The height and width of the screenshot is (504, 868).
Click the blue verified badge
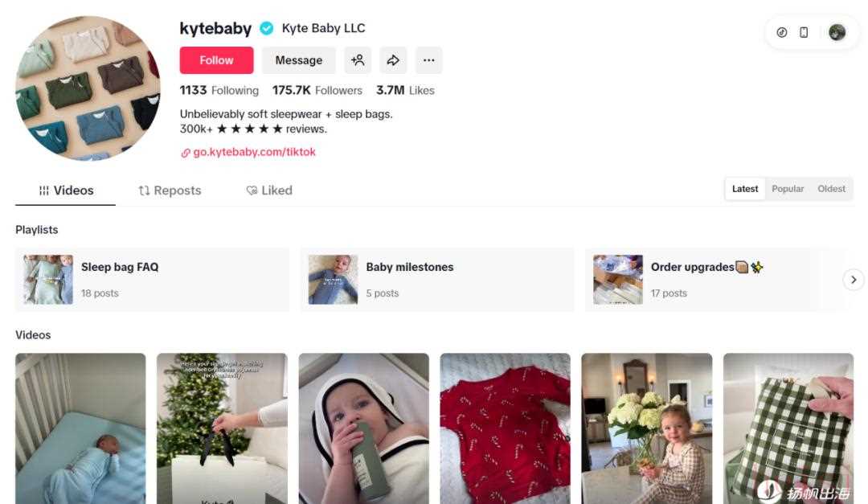[267, 28]
